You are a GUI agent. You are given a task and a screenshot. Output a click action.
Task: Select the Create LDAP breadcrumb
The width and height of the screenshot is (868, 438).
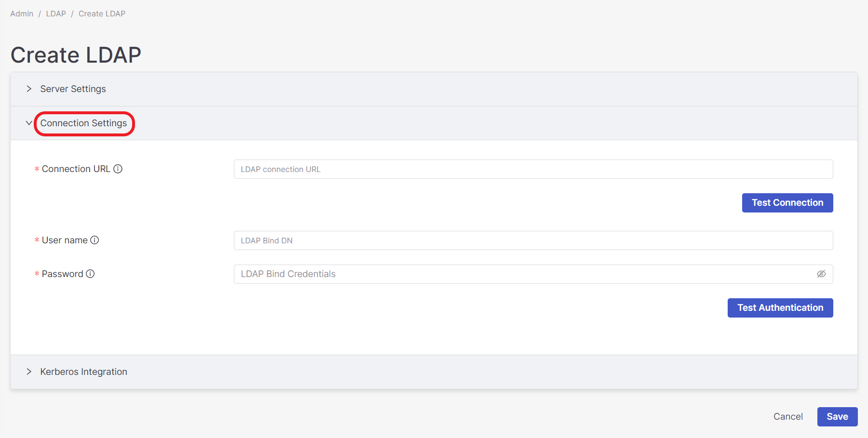pos(102,13)
